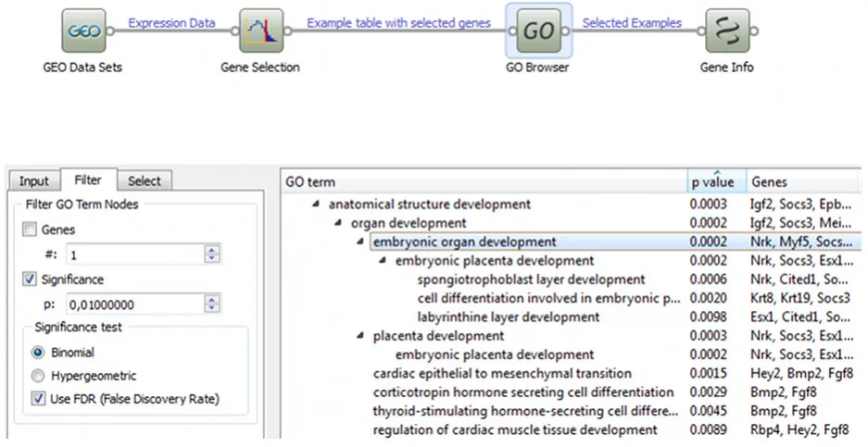The image size is (868, 447).
Task: Select cardiac epithelial to mesenchymal transition term
Action: click(x=502, y=373)
